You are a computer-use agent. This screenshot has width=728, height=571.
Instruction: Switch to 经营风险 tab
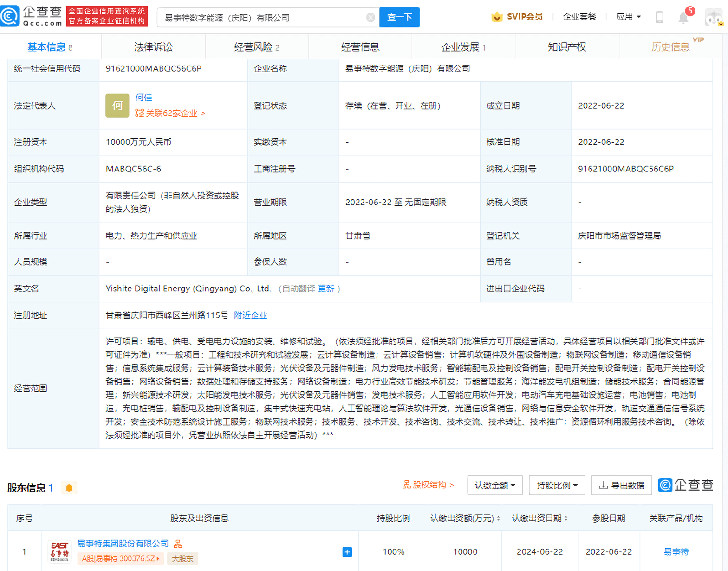click(x=256, y=47)
